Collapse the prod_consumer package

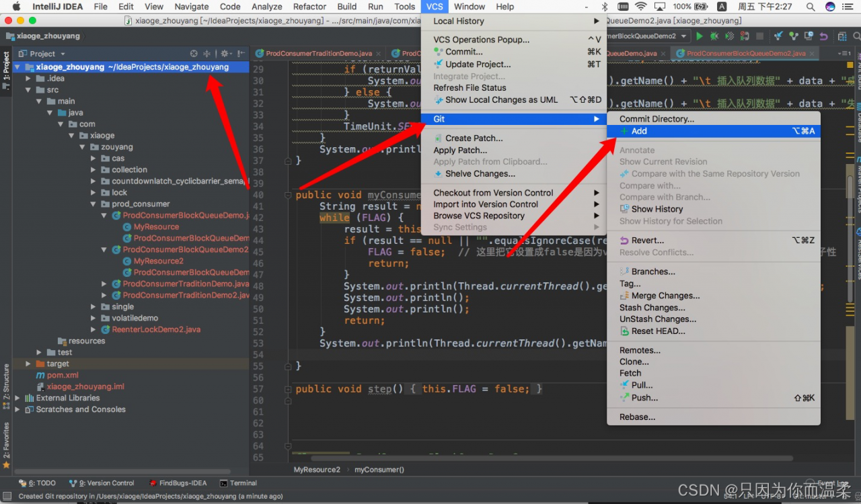pos(93,204)
